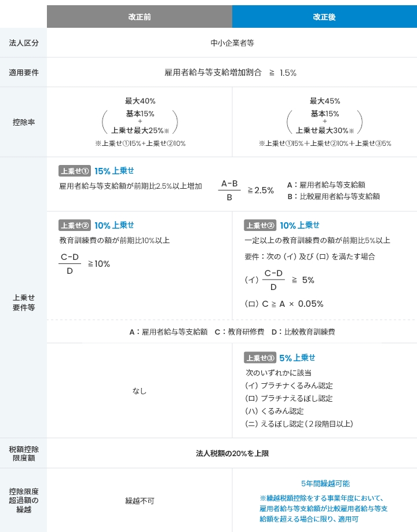This screenshot has width=417, height=532.
Task: Click the (イ) ≧ 5% formula
Action: [280, 280]
